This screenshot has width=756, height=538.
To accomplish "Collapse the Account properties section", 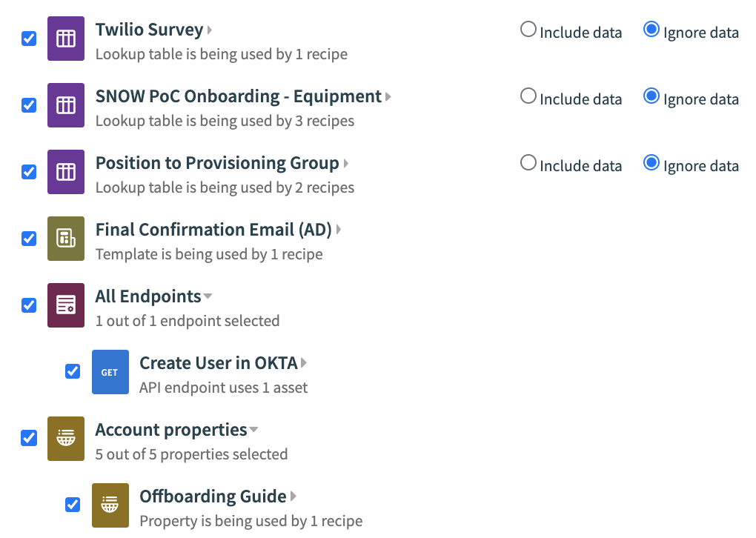I will [x=254, y=429].
